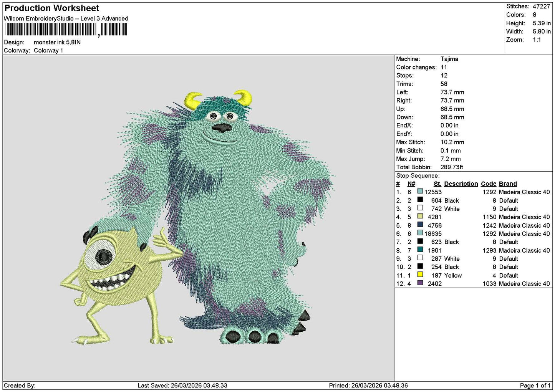Click the teal swatch beside 18635 stitches
The width and height of the screenshot is (555, 392).
pos(420,233)
